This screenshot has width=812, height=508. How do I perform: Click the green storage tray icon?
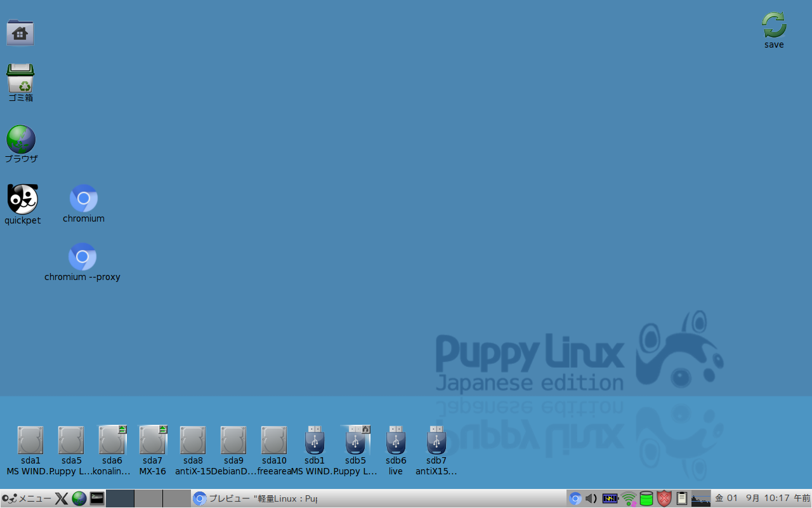[x=646, y=498]
